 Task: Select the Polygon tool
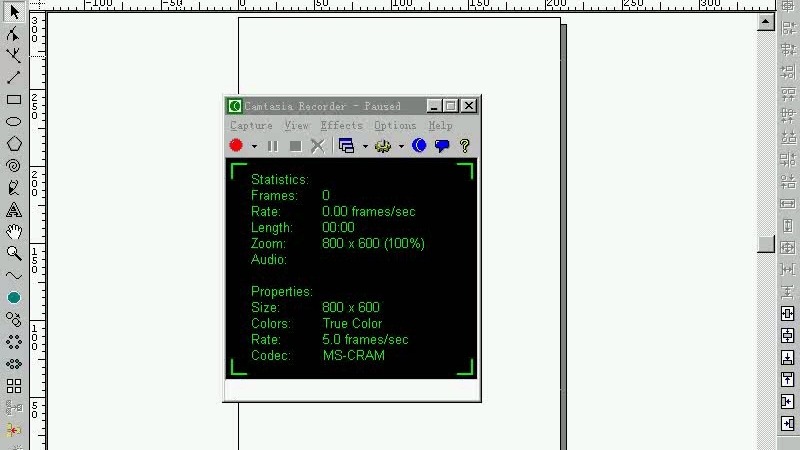(x=14, y=143)
